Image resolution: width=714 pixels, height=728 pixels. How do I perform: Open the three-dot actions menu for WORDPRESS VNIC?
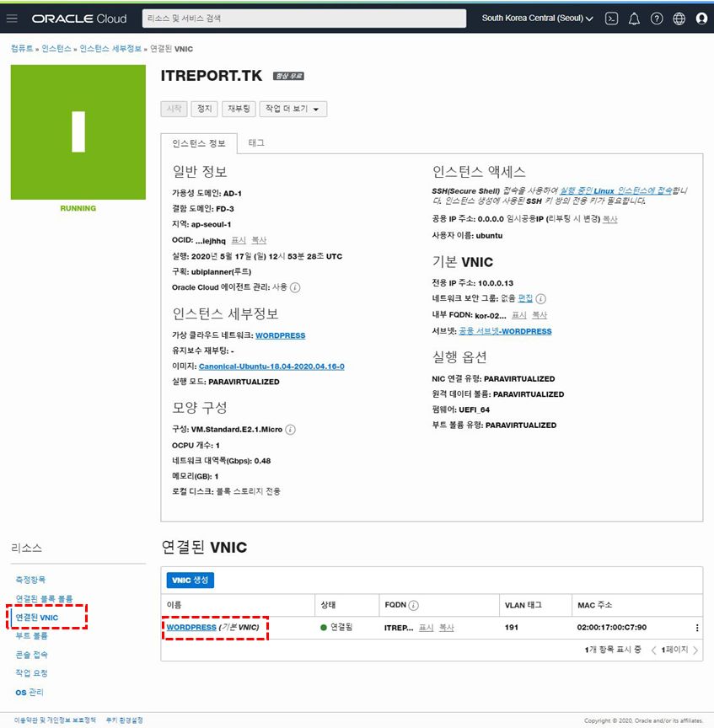[697, 628]
